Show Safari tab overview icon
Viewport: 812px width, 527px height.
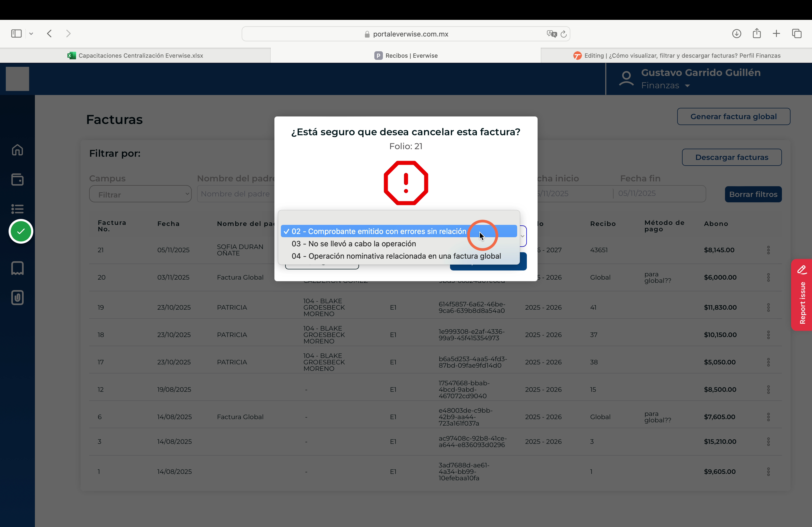click(797, 33)
